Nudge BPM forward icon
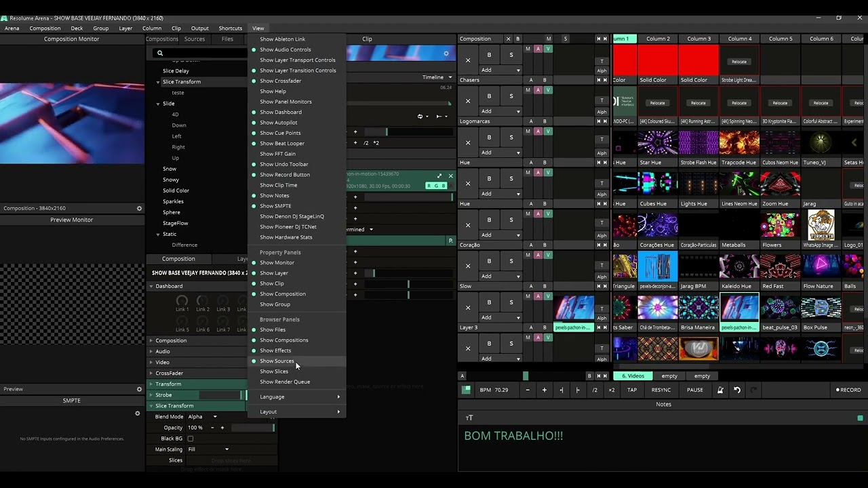The height and width of the screenshot is (488, 868). click(x=578, y=390)
